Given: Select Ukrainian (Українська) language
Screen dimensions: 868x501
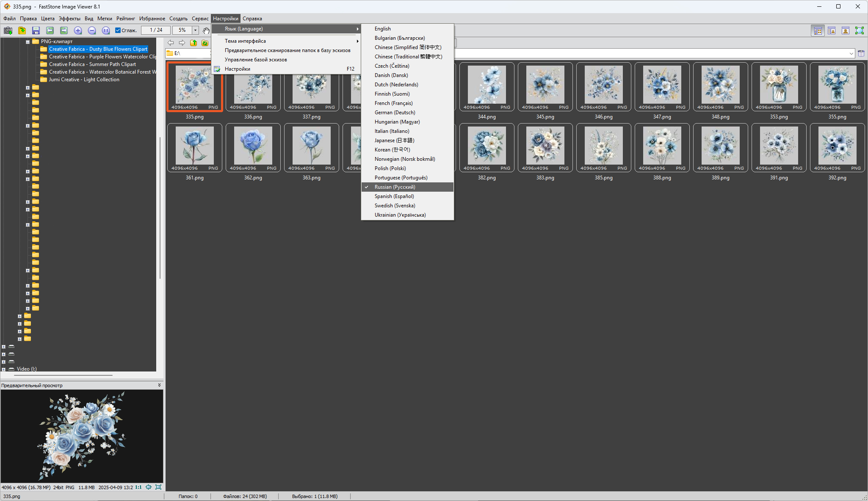Looking at the screenshot, I should point(400,215).
